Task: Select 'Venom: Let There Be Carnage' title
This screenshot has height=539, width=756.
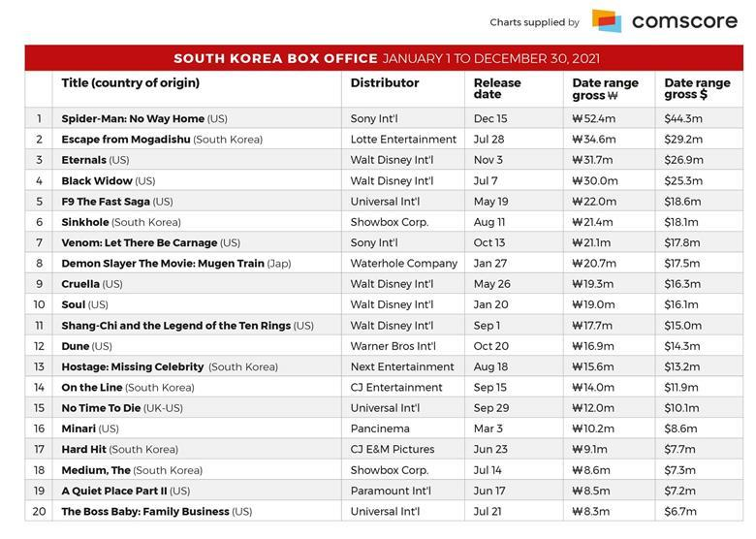Action: (140, 243)
